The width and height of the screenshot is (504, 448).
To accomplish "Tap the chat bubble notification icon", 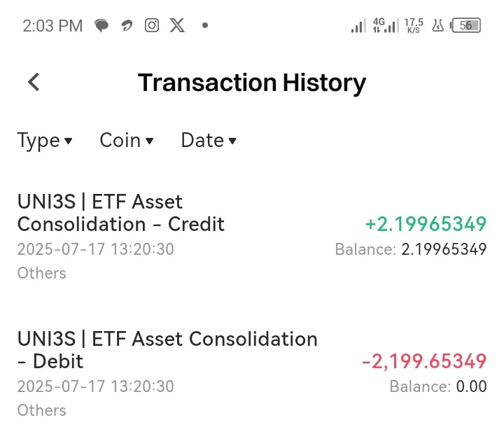I will 102,26.
